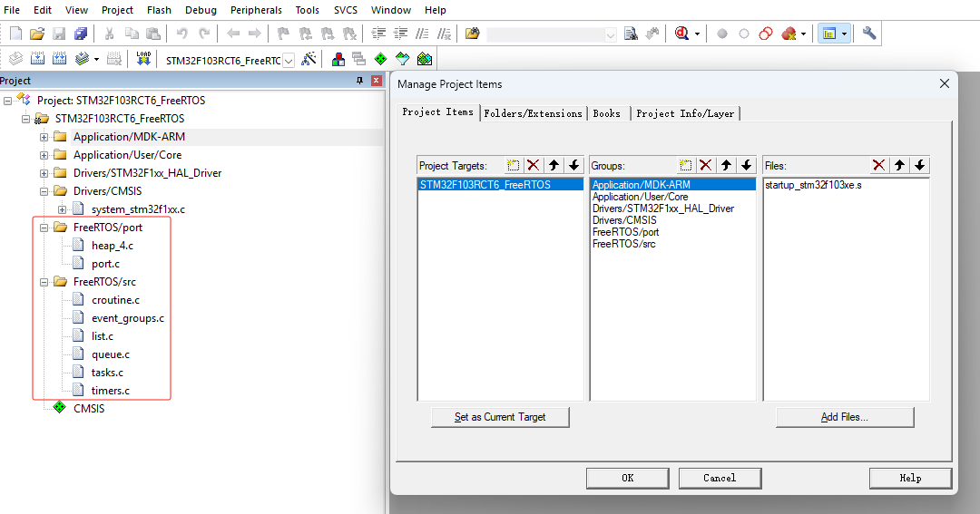
Task: Delete the selected file in Files list
Action: tap(878, 166)
